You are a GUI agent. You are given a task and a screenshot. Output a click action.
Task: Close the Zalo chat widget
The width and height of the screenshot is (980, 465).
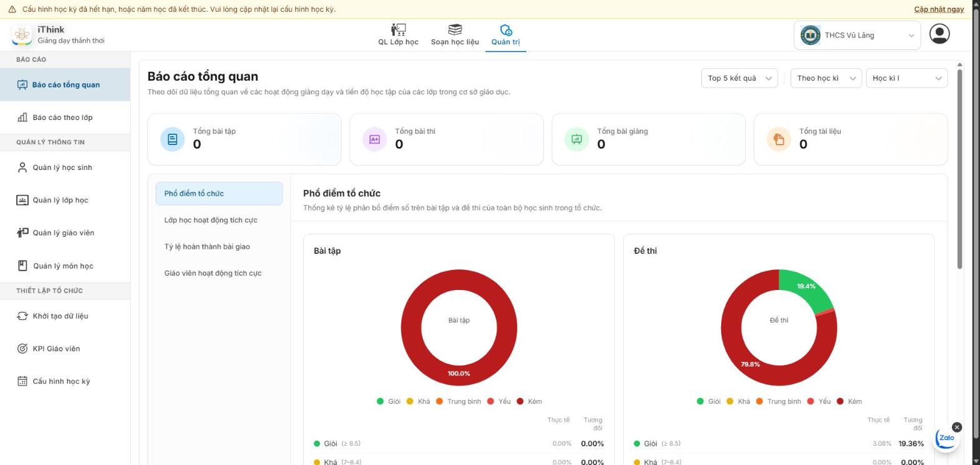[957, 427]
